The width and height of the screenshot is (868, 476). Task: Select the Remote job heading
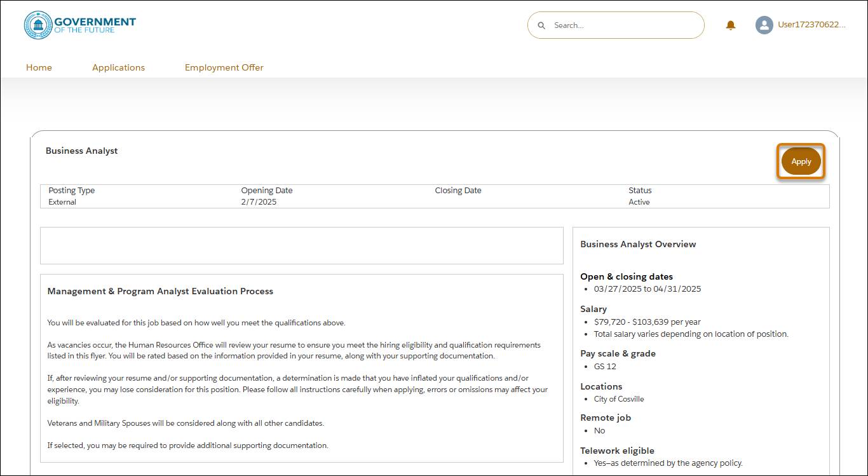click(x=606, y=418)
